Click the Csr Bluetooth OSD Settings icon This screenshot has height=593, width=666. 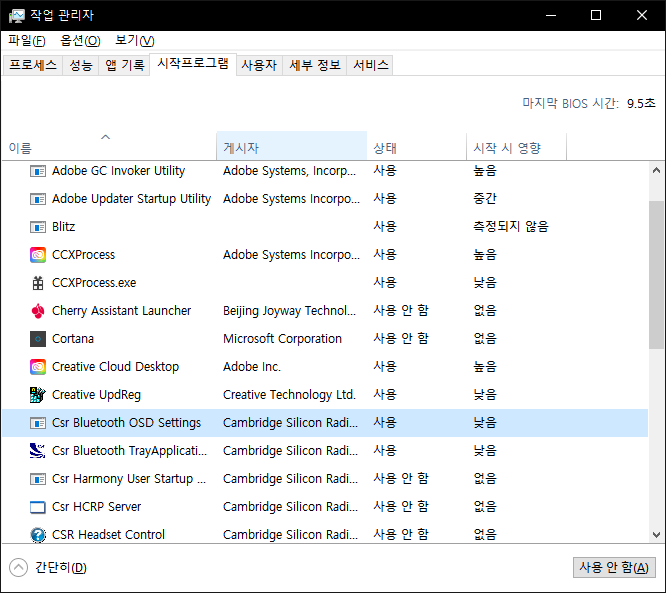pos(38,423)
